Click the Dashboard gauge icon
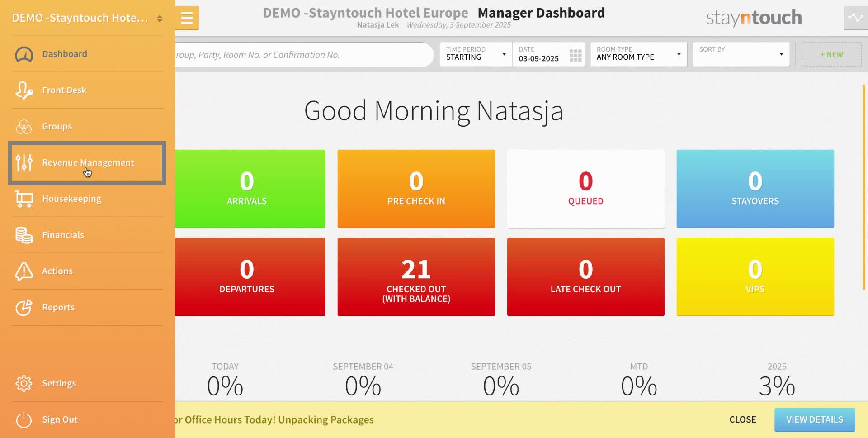This screenshot has height=438, width=868. [24, 54]
